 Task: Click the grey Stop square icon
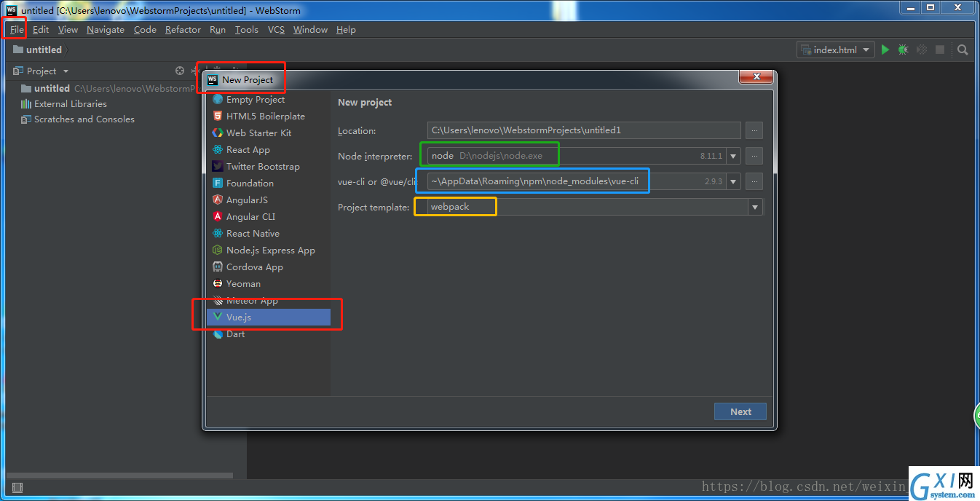pos(940,50)
